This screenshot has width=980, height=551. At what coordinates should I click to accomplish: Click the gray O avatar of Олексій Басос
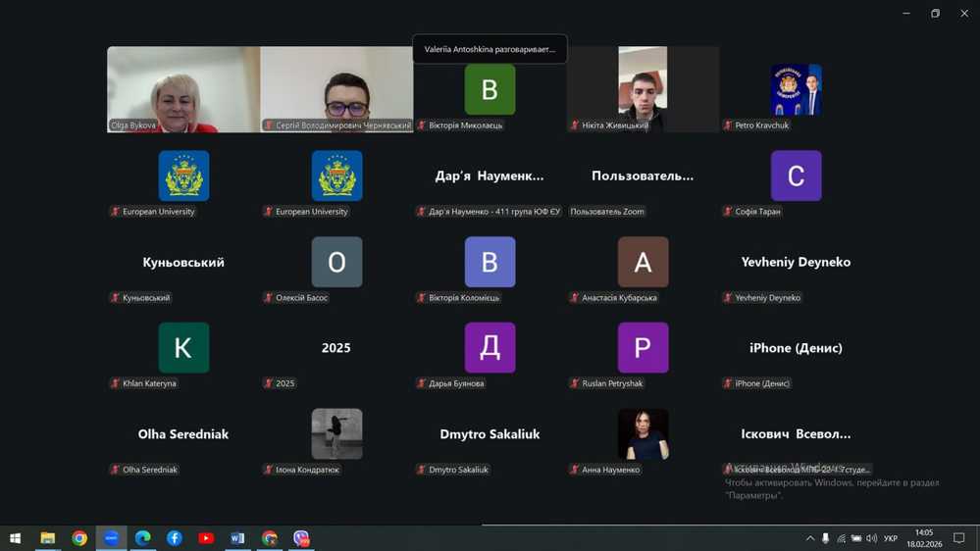(x=336, y=262)
